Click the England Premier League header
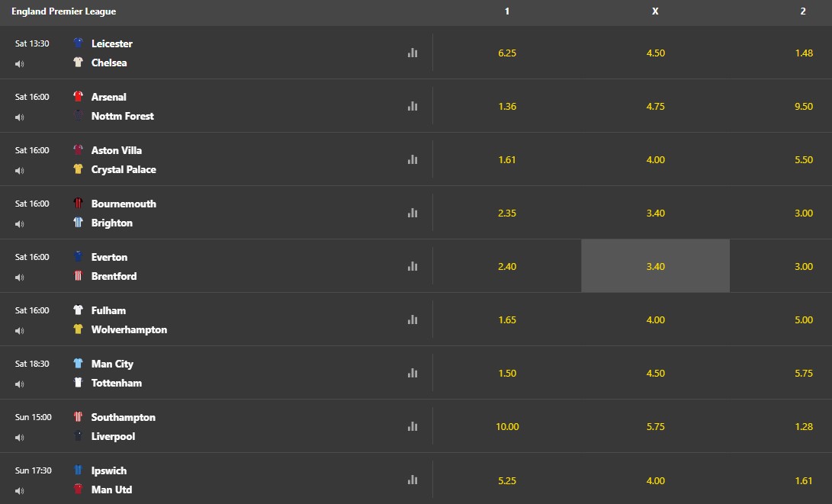This screenshot has height=504, width=832. [x=63, y=11]
